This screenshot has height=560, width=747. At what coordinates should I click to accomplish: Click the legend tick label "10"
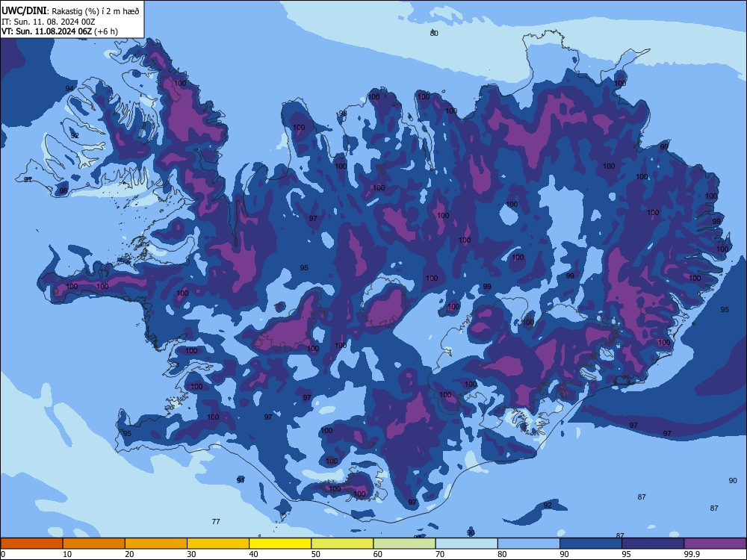coord(67,554)
